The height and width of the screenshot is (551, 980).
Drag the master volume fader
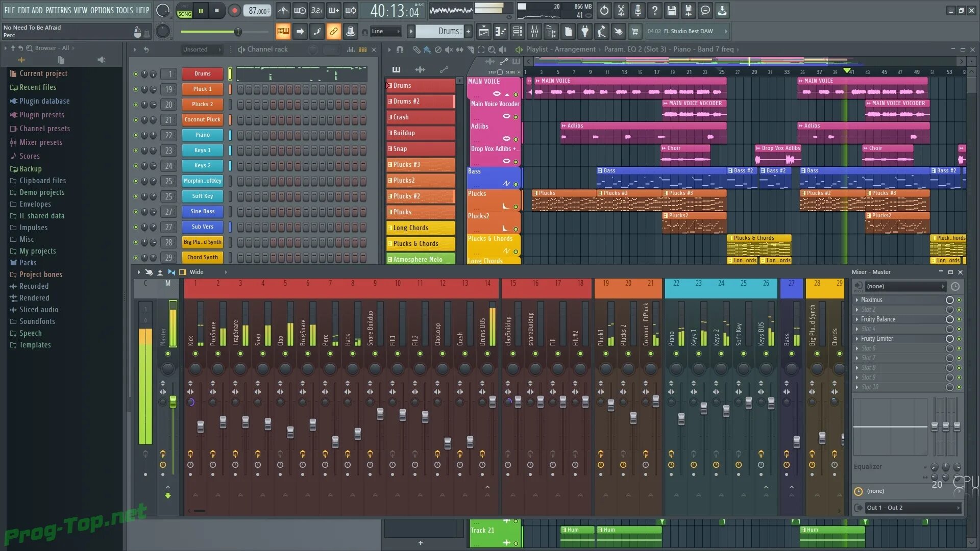click(x=173, y=401)
